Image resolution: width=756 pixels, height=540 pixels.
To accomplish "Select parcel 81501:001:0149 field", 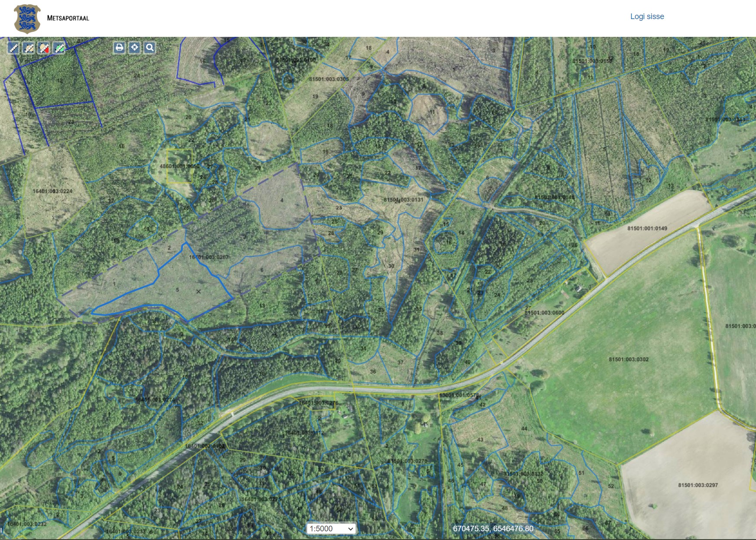I will (647, 229).
